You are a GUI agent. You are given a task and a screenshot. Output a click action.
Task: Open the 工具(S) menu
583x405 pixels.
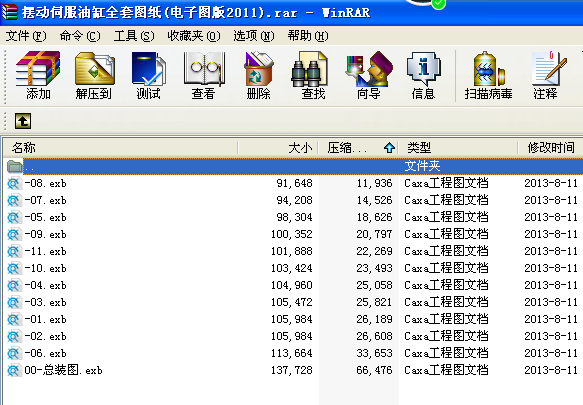pos(134,36)
